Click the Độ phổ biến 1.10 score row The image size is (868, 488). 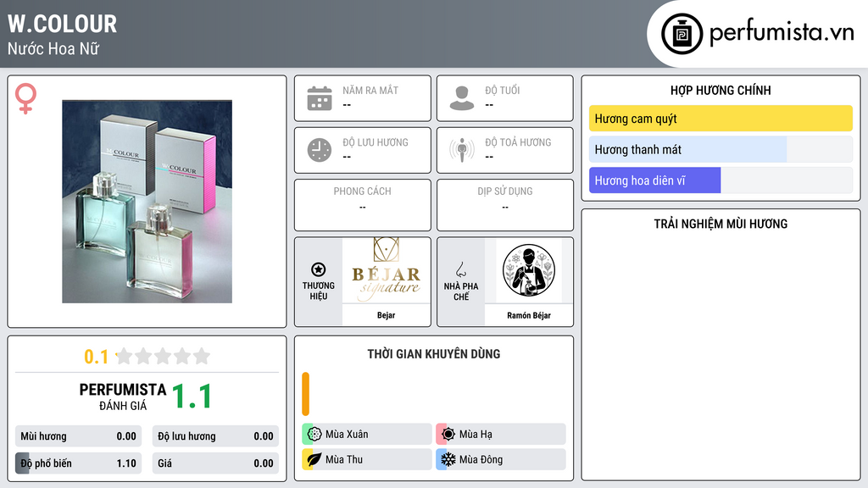(x=78, y=463)
